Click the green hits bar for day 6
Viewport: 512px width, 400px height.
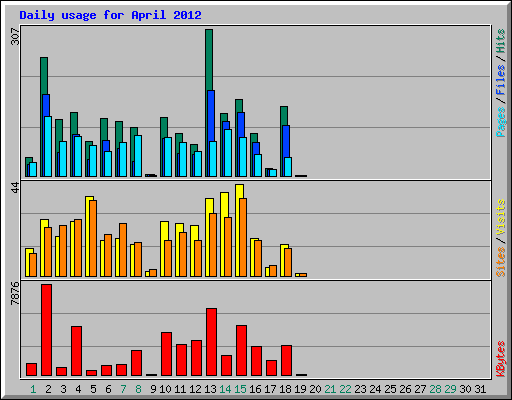point(104,129)
